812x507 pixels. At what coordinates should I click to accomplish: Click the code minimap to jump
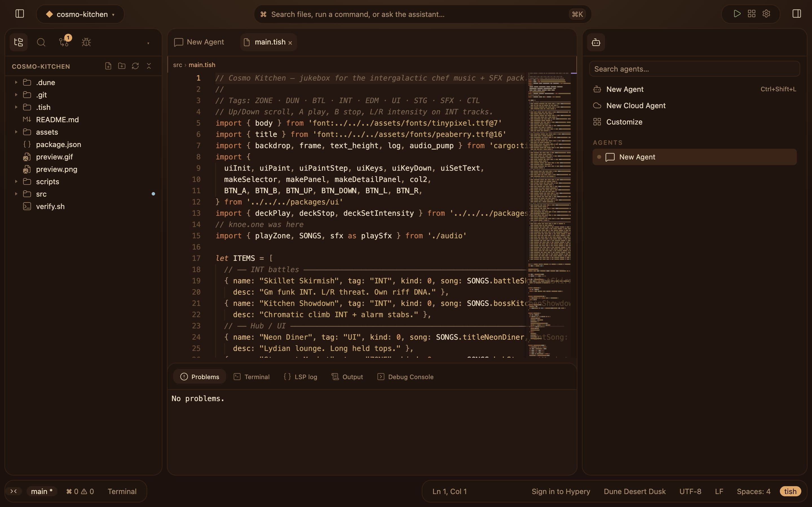tap(549, 215)
